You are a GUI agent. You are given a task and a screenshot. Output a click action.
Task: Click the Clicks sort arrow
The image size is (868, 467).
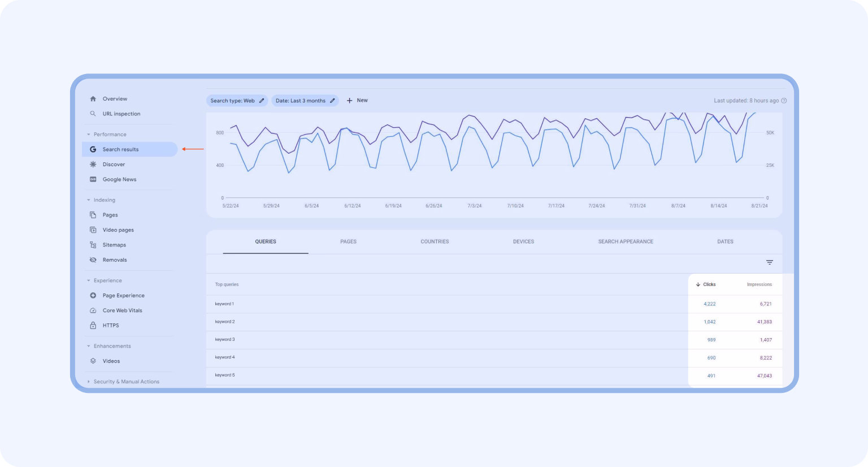(698, 284)
